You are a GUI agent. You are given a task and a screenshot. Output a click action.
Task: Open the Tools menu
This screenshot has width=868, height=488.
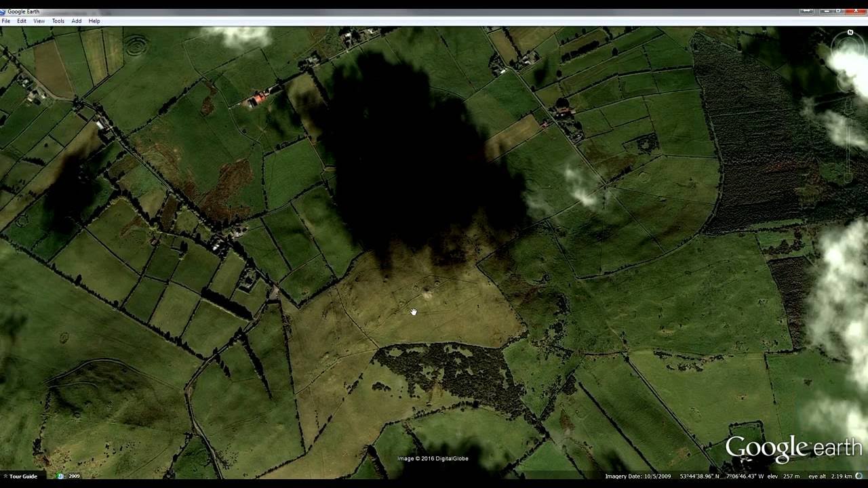click(x=58, y=21)
